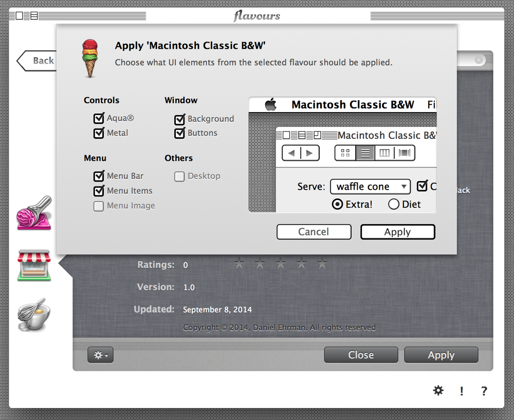Click the back arrow in the preview toolbar

[x=291, y=153]
